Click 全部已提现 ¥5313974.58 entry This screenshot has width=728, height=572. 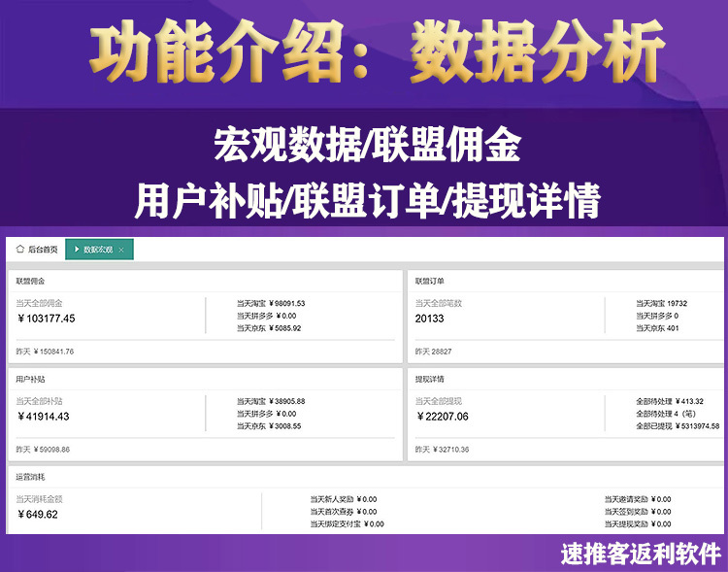coord(678,426)
